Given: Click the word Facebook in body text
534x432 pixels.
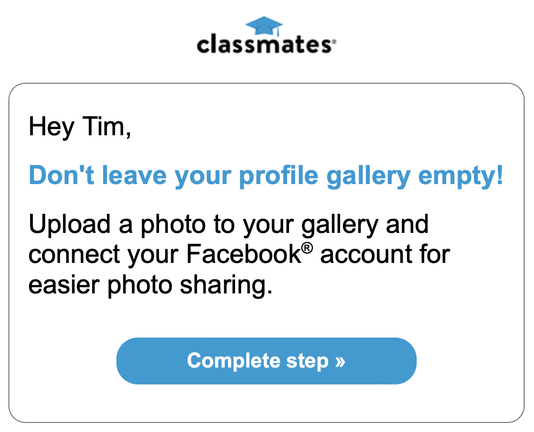Looking at the screenshot, I should coord(244,254).
